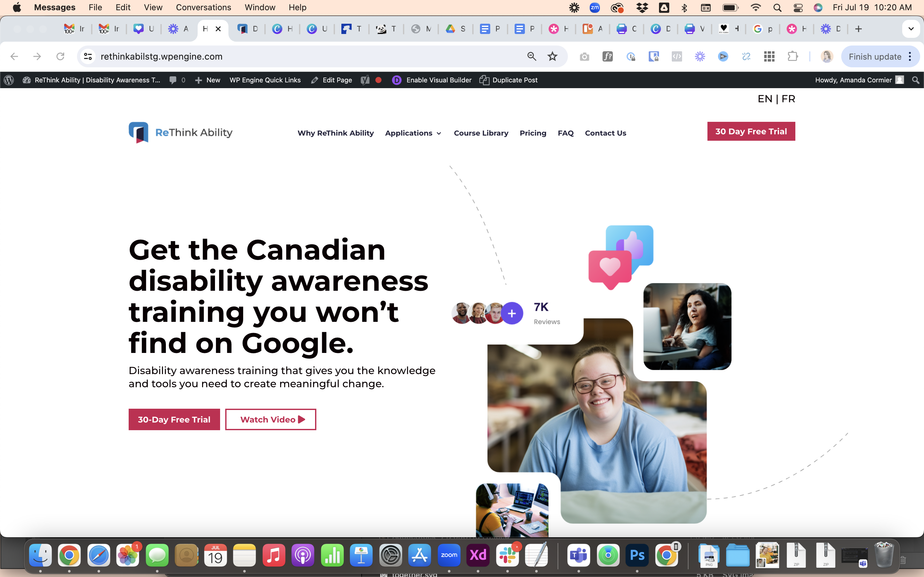Click the Yoast SEO icon in admin bar

click(365, 80)
